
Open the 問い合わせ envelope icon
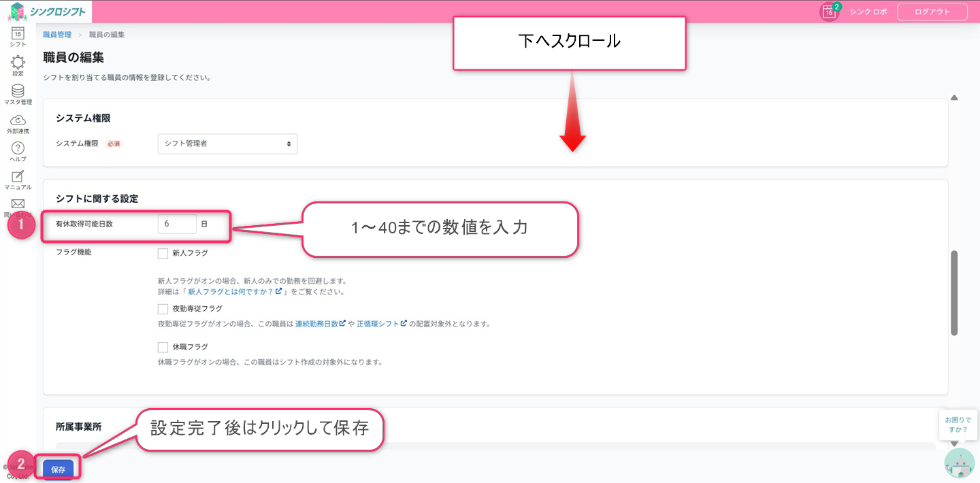coord(18,204)
